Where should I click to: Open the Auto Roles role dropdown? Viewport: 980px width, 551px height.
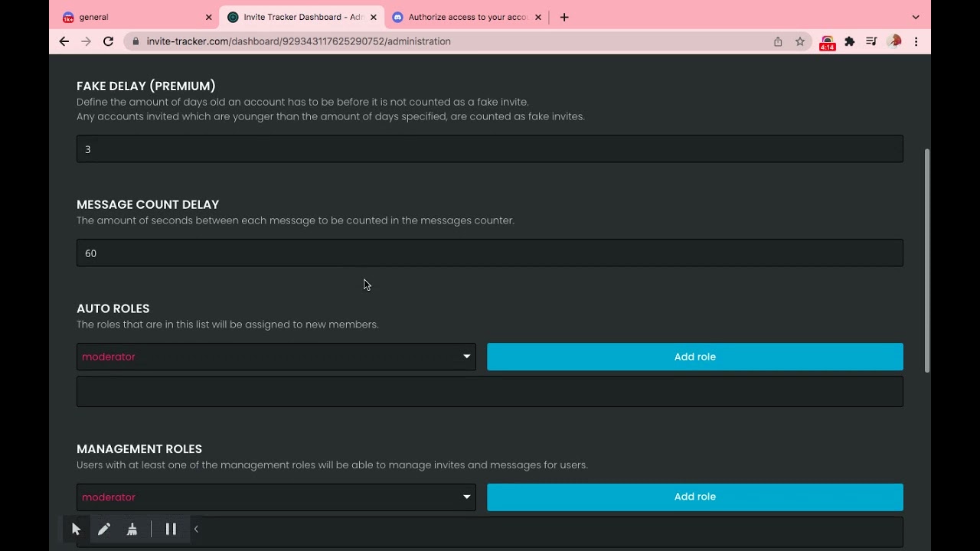276,357
